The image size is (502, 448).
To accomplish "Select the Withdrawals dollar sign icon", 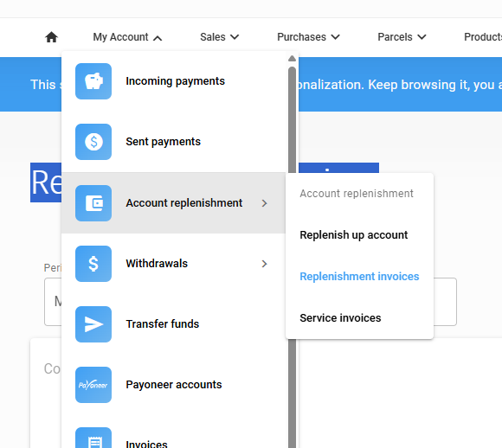I will 93,264.
